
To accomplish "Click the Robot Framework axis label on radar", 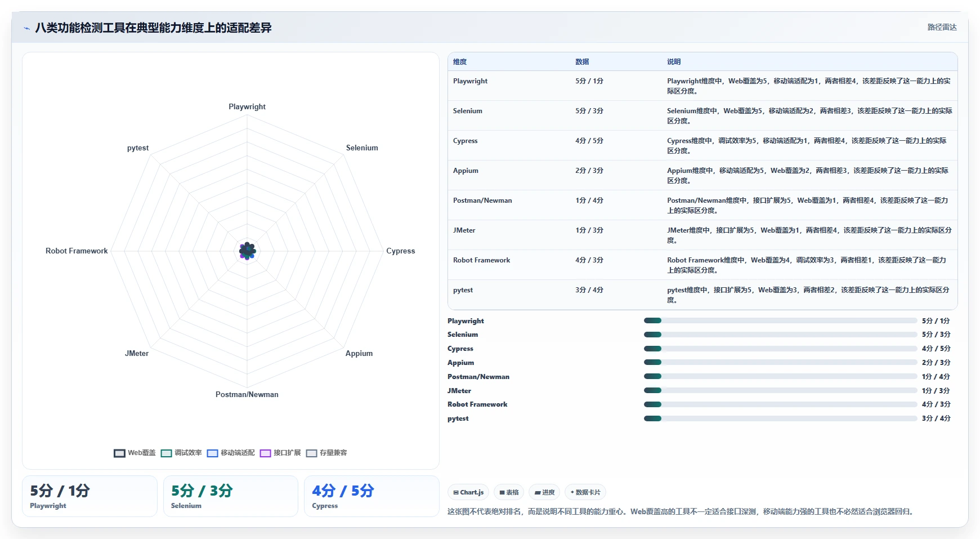I will [x=77, y=251].
